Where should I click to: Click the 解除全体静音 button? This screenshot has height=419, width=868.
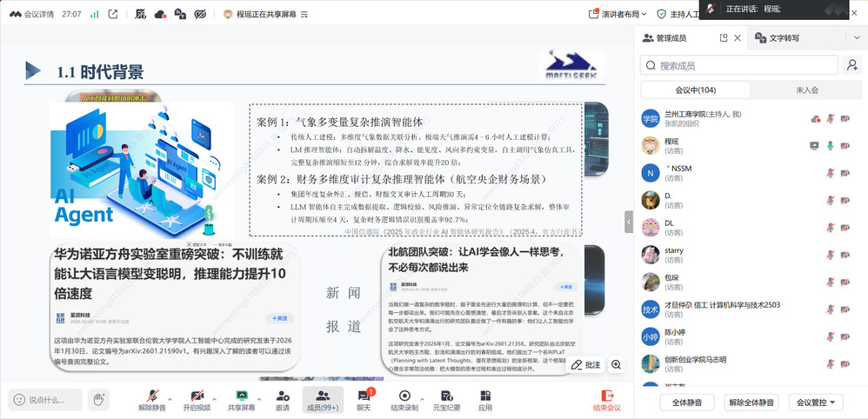pyautogui.click(x=751, y=402)
